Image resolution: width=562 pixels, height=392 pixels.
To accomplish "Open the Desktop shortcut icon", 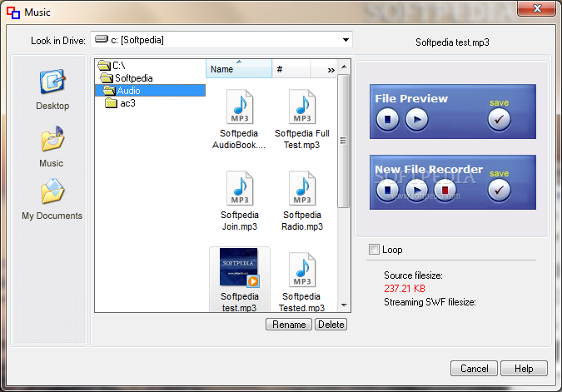I will tap(52, 82).
